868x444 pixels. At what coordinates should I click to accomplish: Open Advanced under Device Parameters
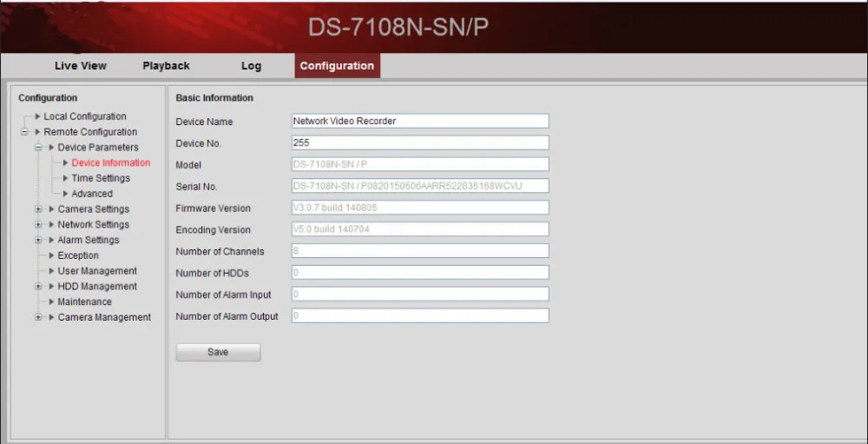(92, 194)
